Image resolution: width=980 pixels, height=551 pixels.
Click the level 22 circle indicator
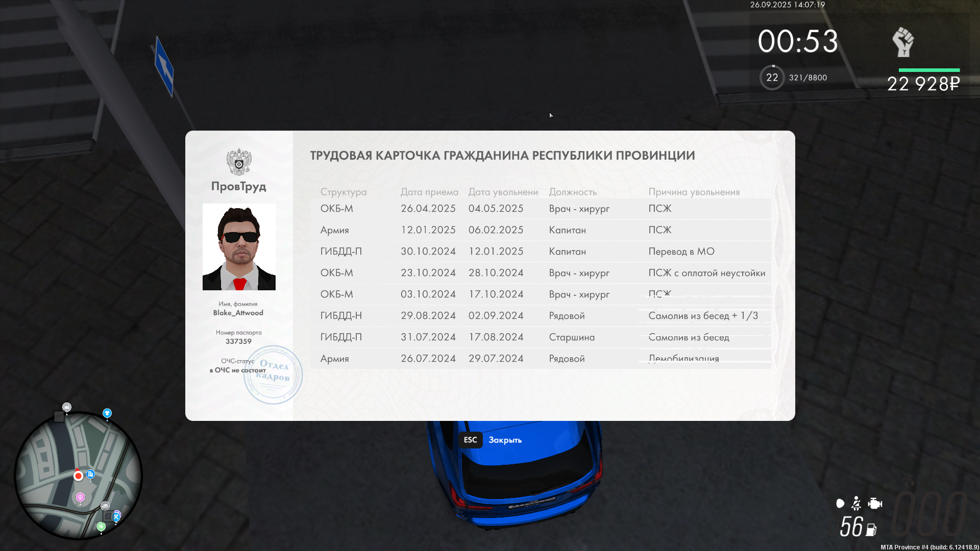pyautogui.click(x=772, y=78)
